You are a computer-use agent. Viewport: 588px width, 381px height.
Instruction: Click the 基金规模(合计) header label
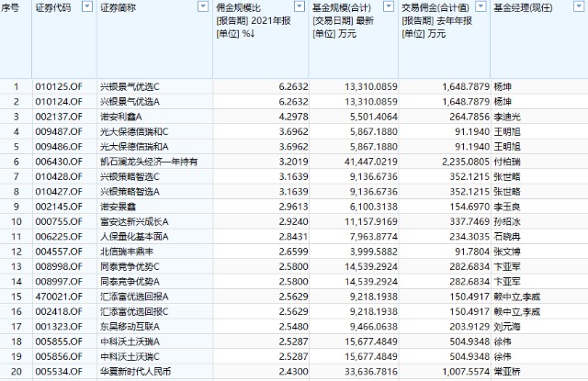coord(342,8)
